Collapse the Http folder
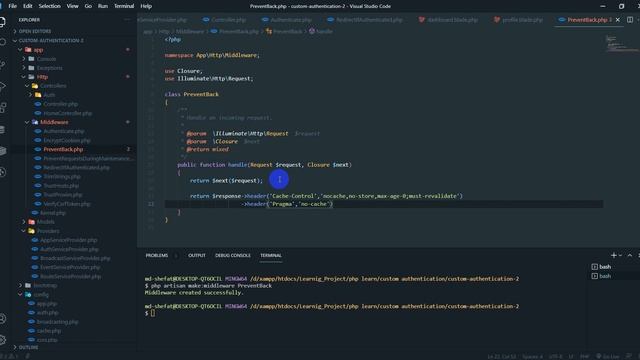This screenshot has height=360, width=640. (x=42, y=77)
